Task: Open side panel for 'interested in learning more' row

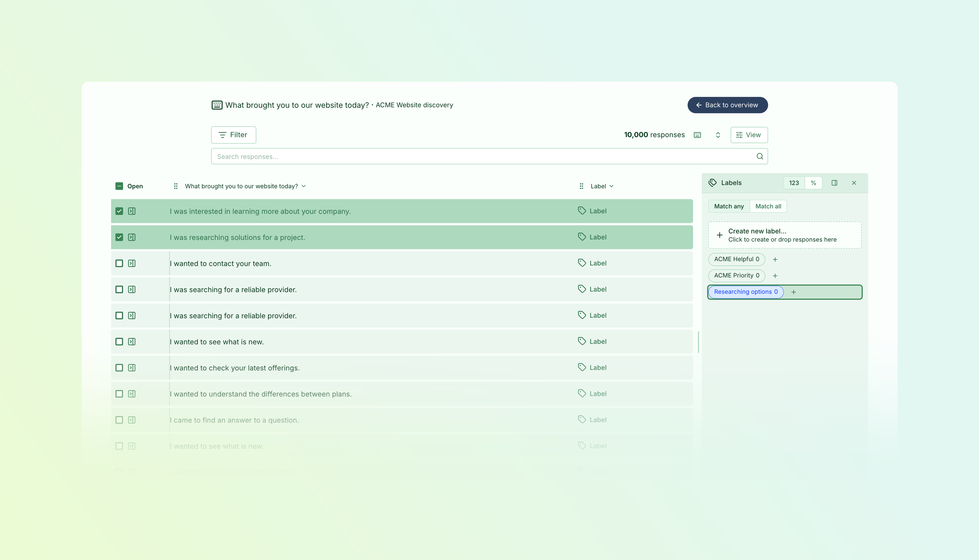Action: [x=132, y=211]
